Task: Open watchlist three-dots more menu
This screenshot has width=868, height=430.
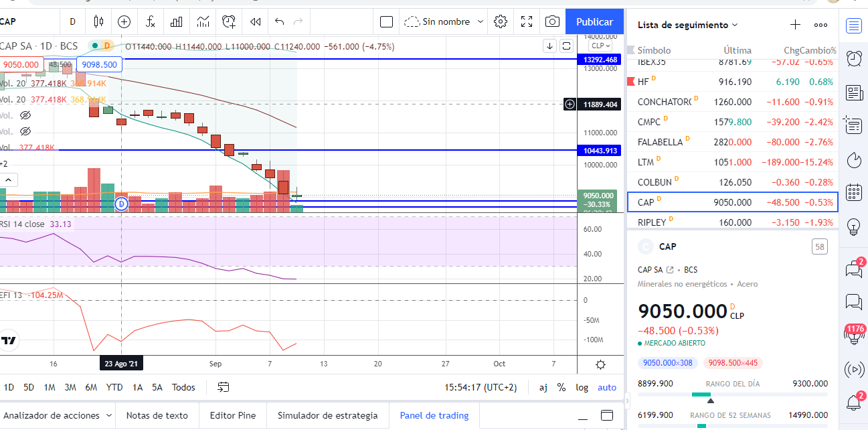Action: [x=820, y=25]
